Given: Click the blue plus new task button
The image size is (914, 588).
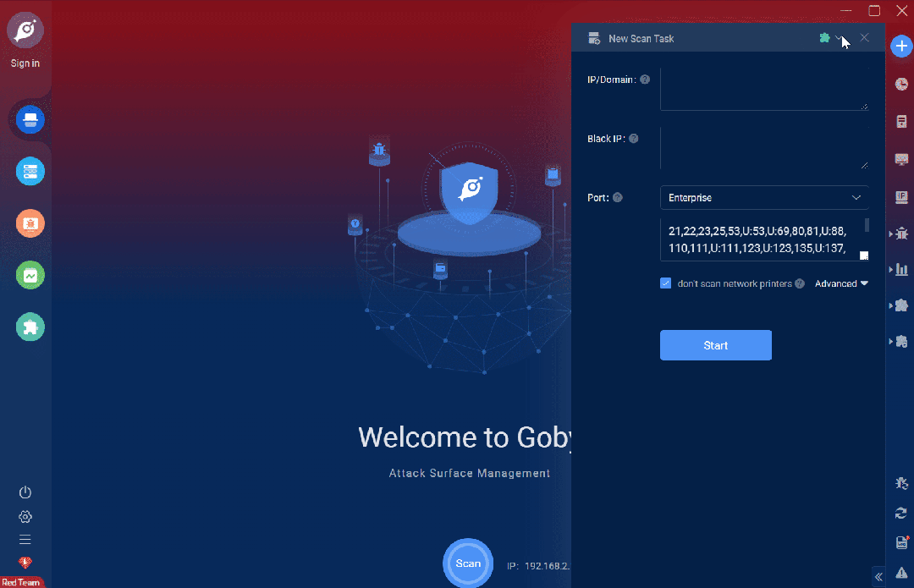Looking at the screenshot, I should tap(901, 46).
